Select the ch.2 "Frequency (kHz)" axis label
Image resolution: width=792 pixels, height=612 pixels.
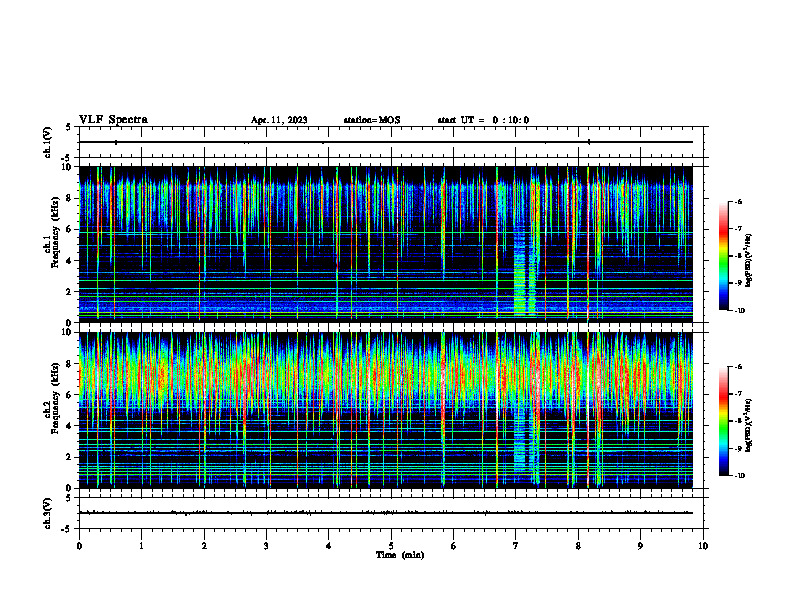(x=55, y=397)
